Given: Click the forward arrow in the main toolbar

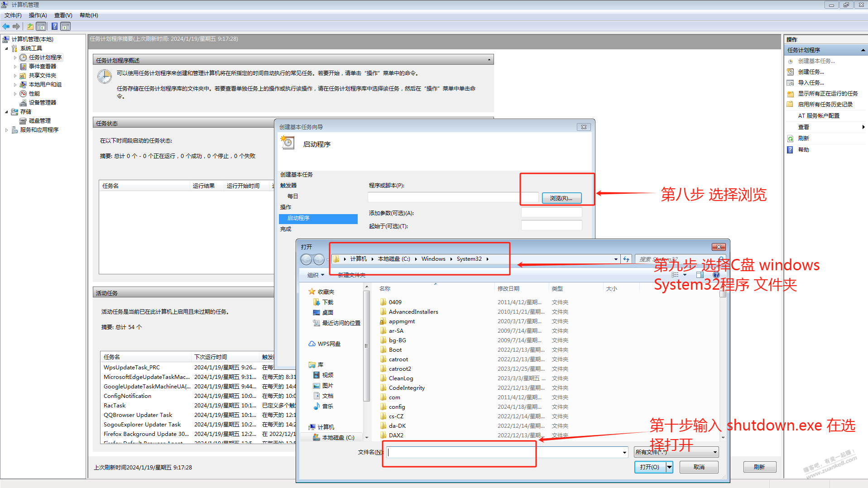Looking at the screenshot, I should [x=16, y=26].
